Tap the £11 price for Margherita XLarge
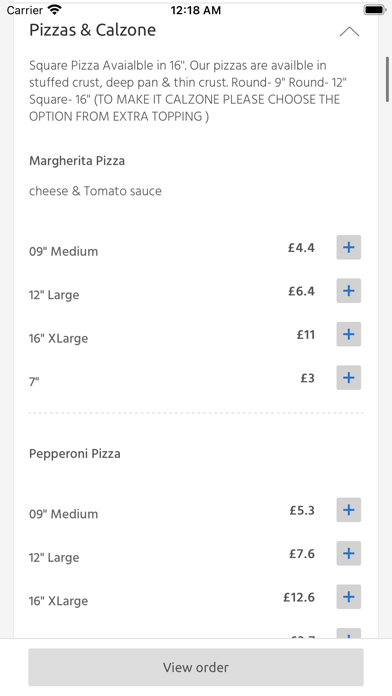Viewport: 392px width, 696px height. (x=306, y=334)
